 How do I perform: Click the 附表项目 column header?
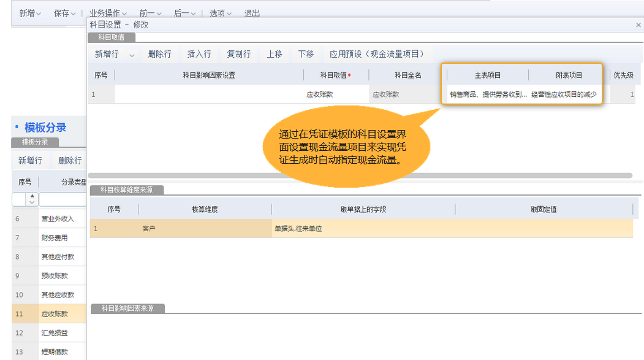point(569,75)
